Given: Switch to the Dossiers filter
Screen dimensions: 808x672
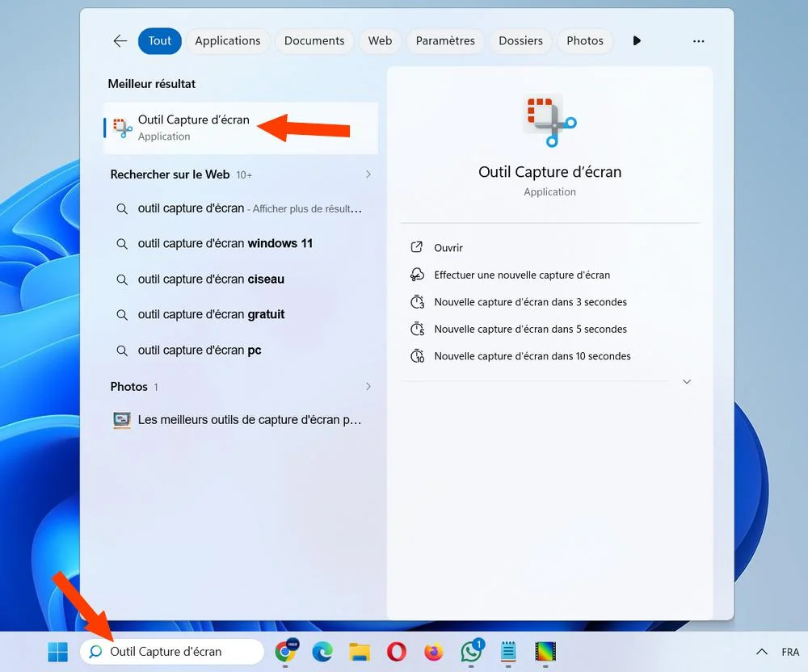Looking at the screenshot, I should point(520,40).
